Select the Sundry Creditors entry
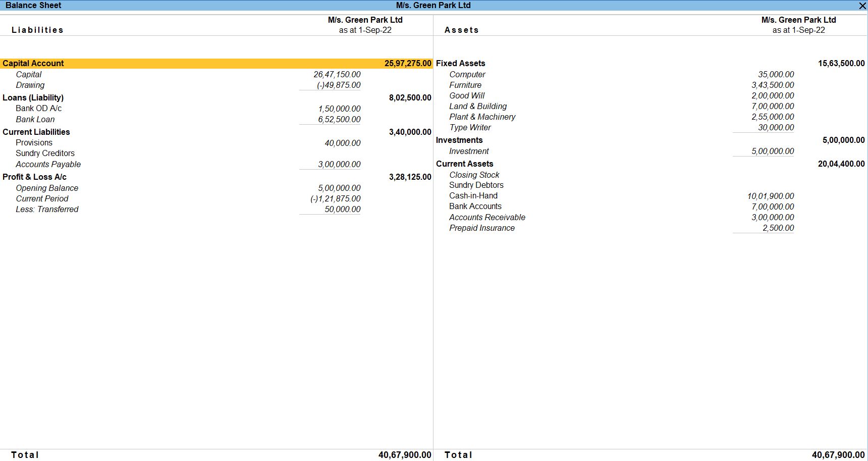The width and height of the screenshot is (868, 461). 45,153
